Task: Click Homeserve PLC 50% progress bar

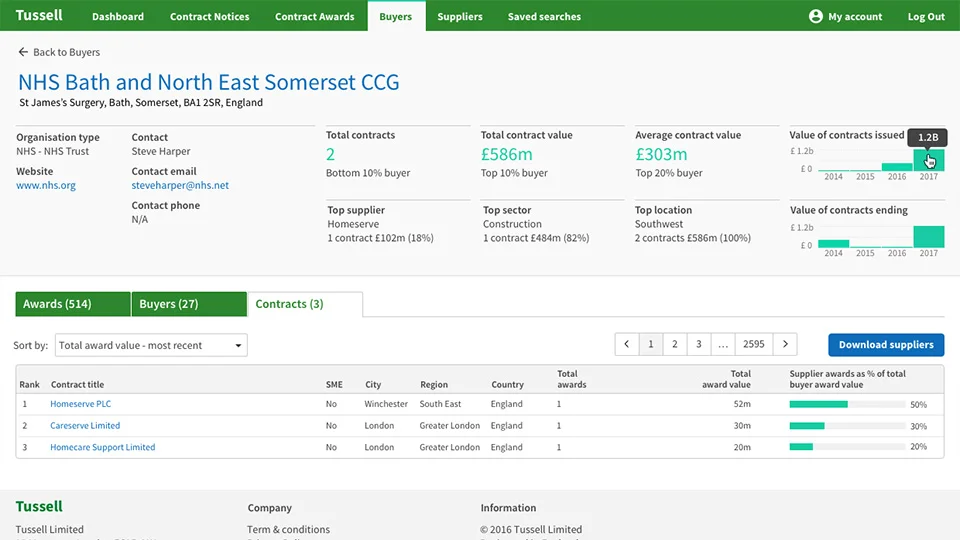Action: pyautogui.click(x=847, y=404)
